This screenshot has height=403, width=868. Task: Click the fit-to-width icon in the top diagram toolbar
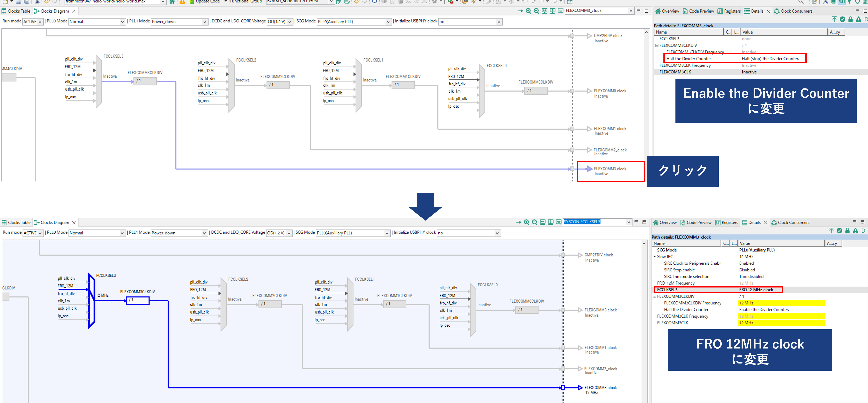(x=544, y=11)
